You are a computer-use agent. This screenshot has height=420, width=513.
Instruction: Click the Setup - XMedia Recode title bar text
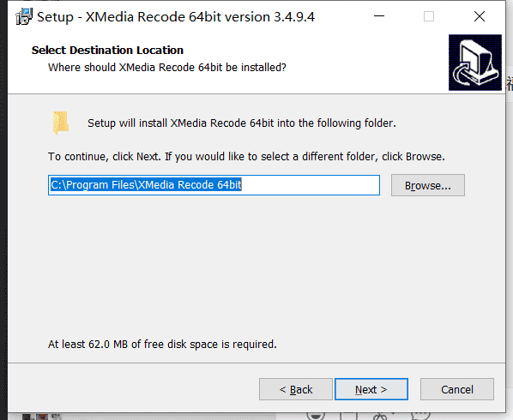(x=176, y=17)
